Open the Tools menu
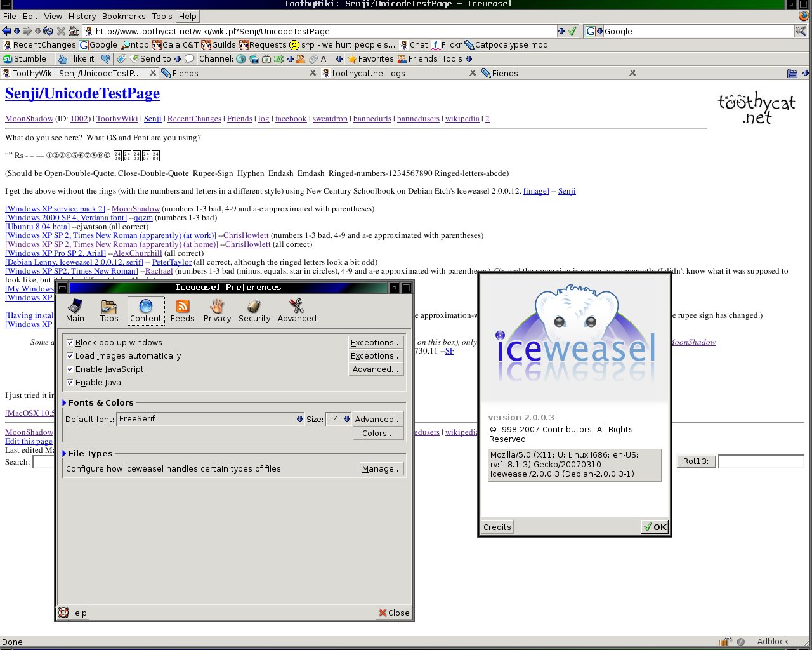 [x=162, y=16]
